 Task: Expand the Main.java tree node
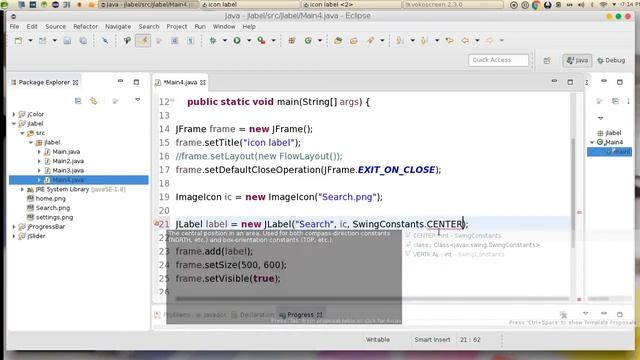coord(39,152)
